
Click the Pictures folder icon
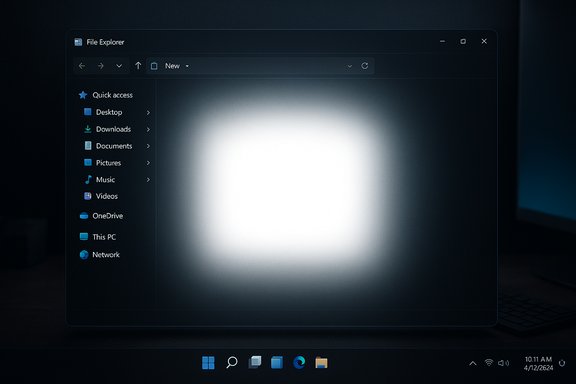[88, 162]
